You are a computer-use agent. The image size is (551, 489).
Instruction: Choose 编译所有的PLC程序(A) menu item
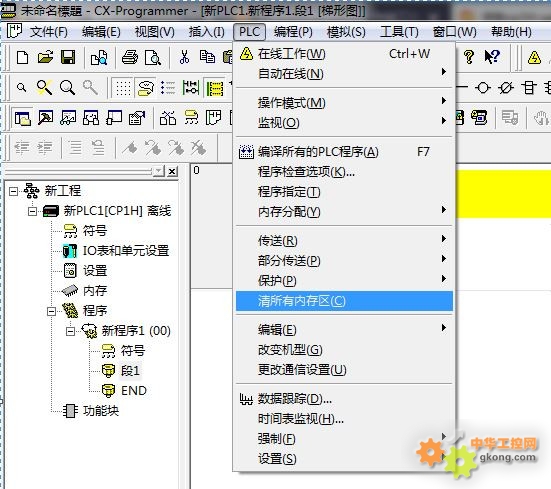[x=344, y=152]
